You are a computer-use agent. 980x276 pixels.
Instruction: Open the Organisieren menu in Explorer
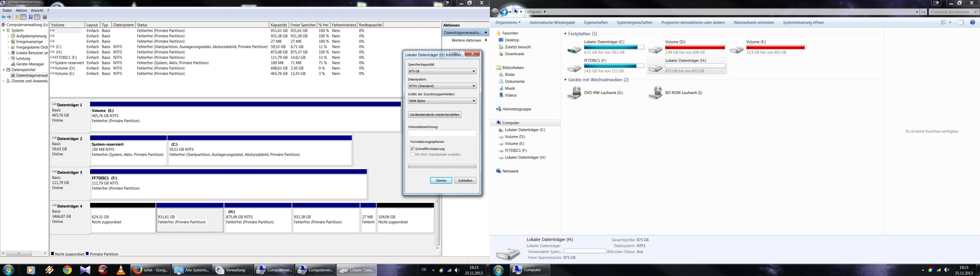point(508,22)
